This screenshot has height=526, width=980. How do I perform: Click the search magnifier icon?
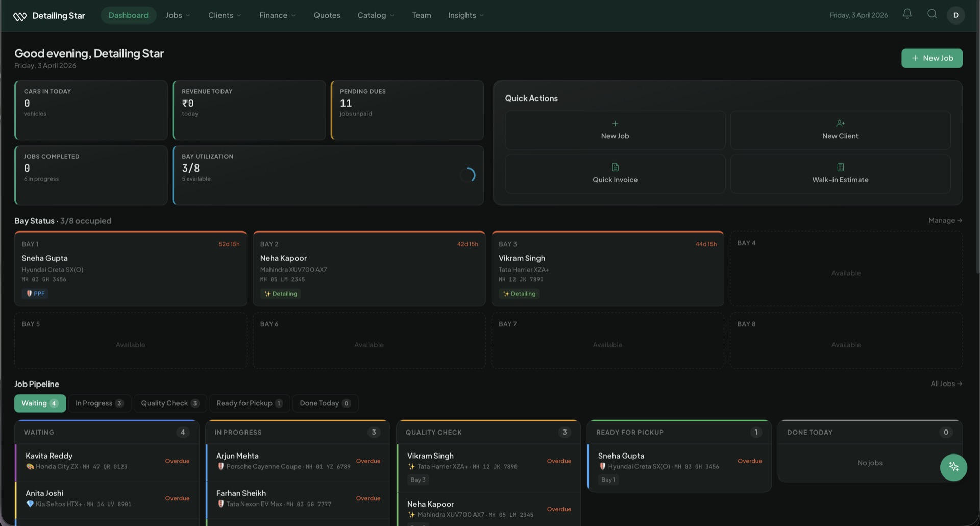coord(932,15)
